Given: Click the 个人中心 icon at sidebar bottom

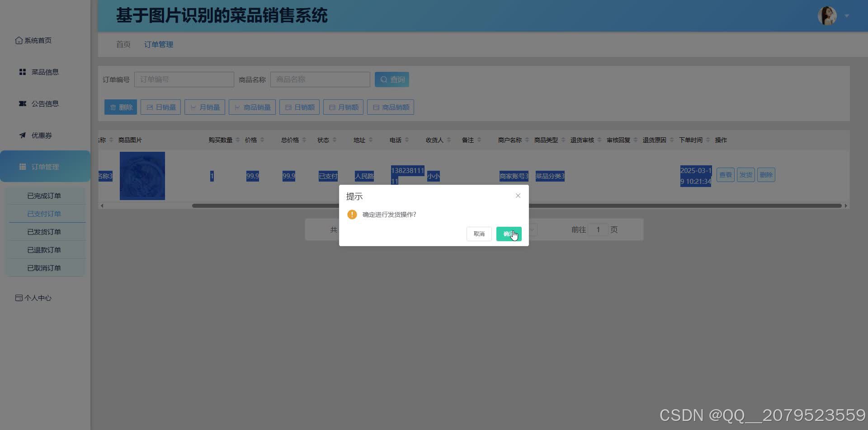Looking at the screenshot, I should point(19,298).
